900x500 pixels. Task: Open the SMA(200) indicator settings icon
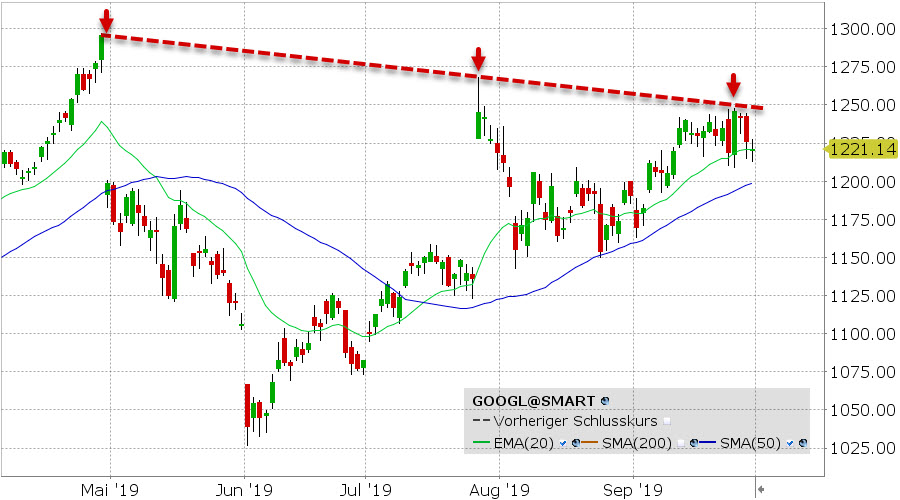(x=694, y=443)
